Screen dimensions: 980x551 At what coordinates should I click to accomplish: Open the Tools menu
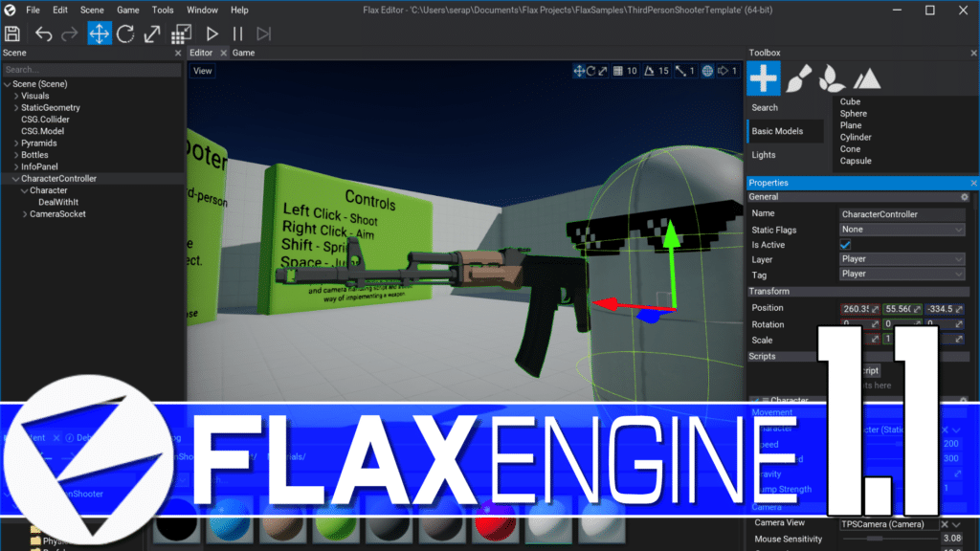point(163,10)
